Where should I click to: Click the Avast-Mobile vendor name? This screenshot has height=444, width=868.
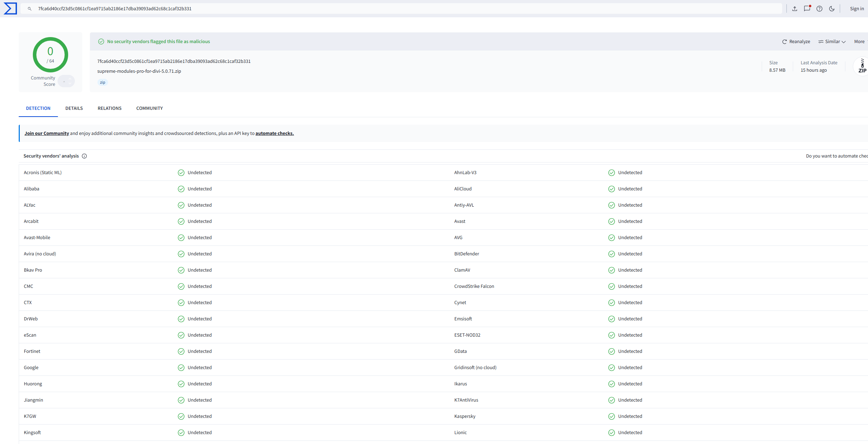pyautogui.click(x=37, y=238)
